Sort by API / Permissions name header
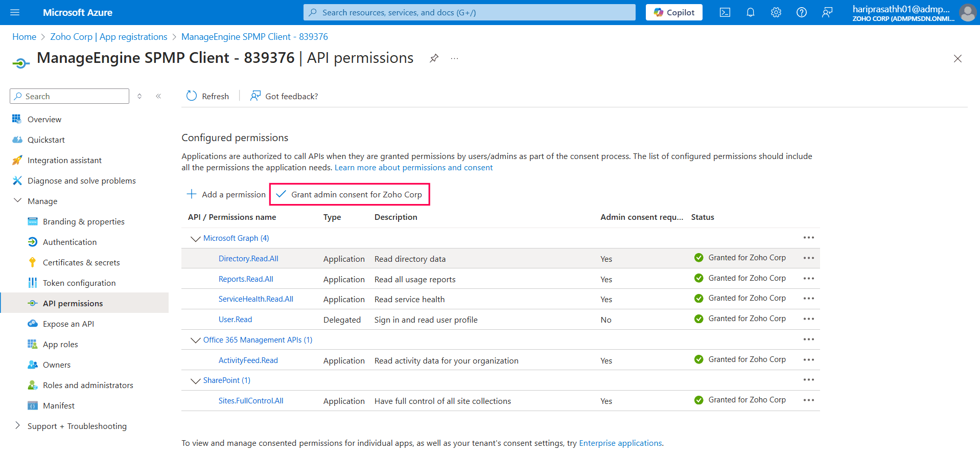Image resolution: width=980 pixels, height=476 pixels. pyautogui.click(x=232, y=217)
